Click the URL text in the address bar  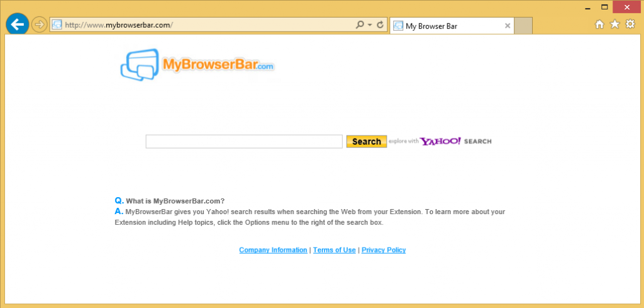click(119, 25)
